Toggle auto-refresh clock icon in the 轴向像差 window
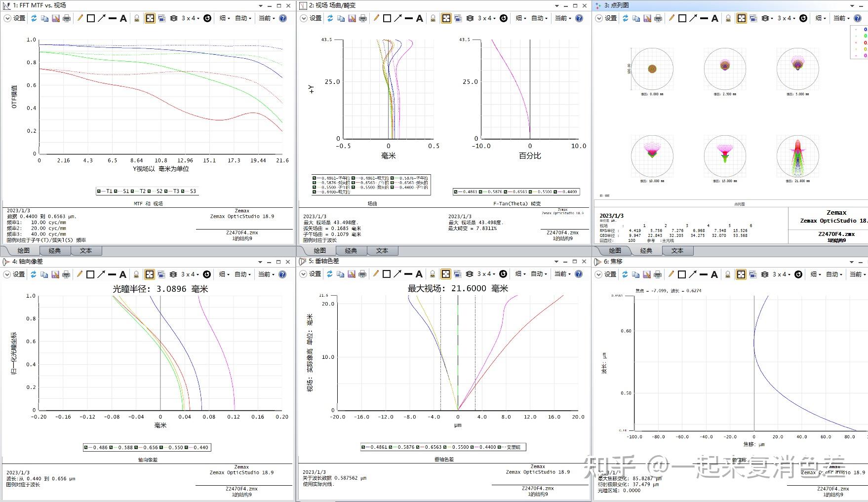868x502 pixels. tap(207, 274)
